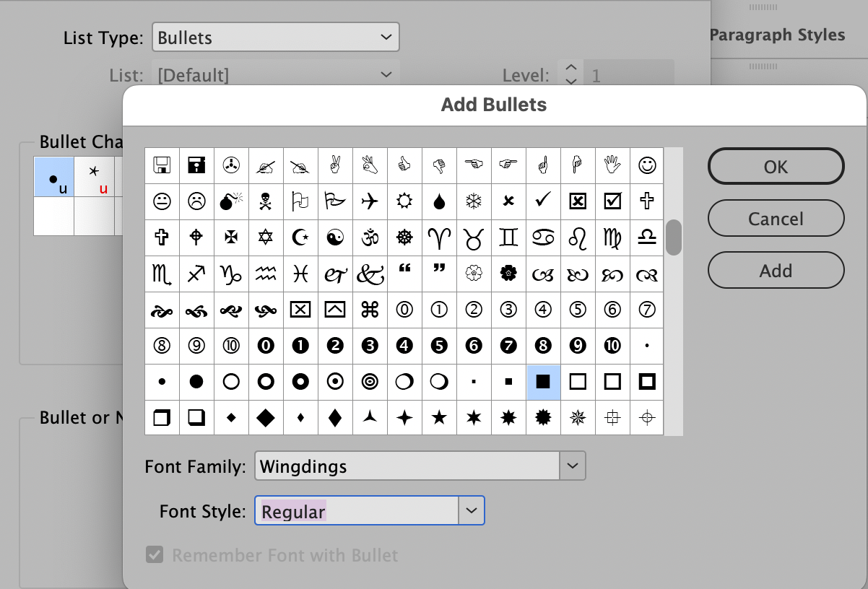Image resolution: width=868 pixels, height=589 pixels.
Task: Pick the thumbs-up hand glyph
Action: 404,165
